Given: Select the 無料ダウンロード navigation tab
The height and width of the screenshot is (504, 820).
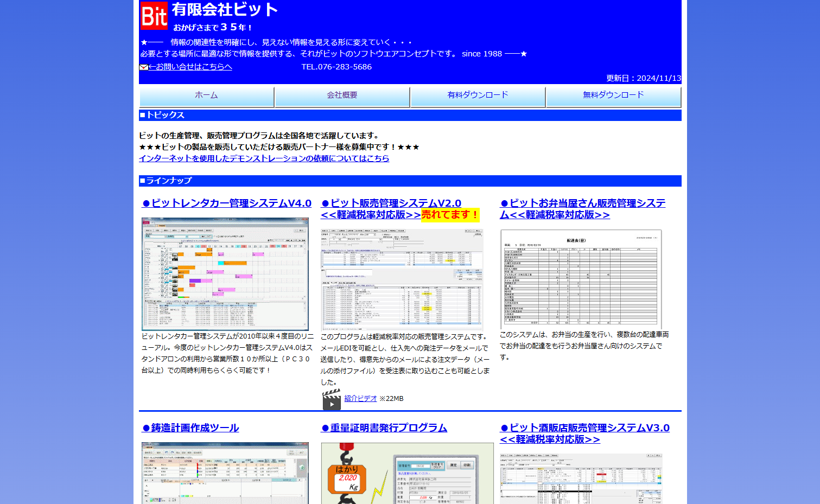Looking at the screenshot, I should click(613, 95).
